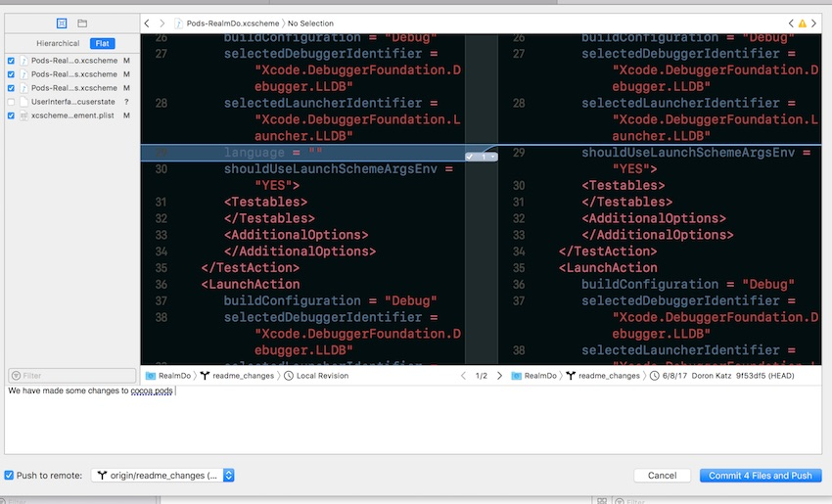Viewport: 832px width, 504px height.
Task: Click in the file Filter field
Action: tap(72, 376)
